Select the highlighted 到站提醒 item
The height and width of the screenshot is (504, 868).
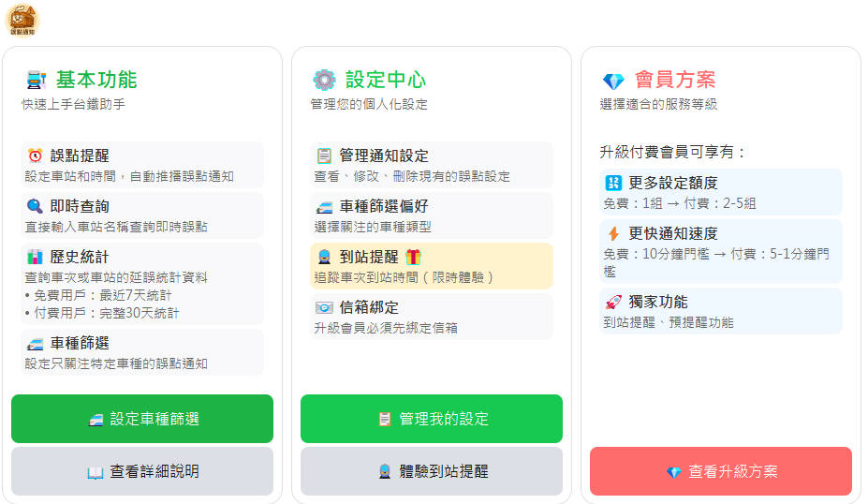tap(432, 266)
